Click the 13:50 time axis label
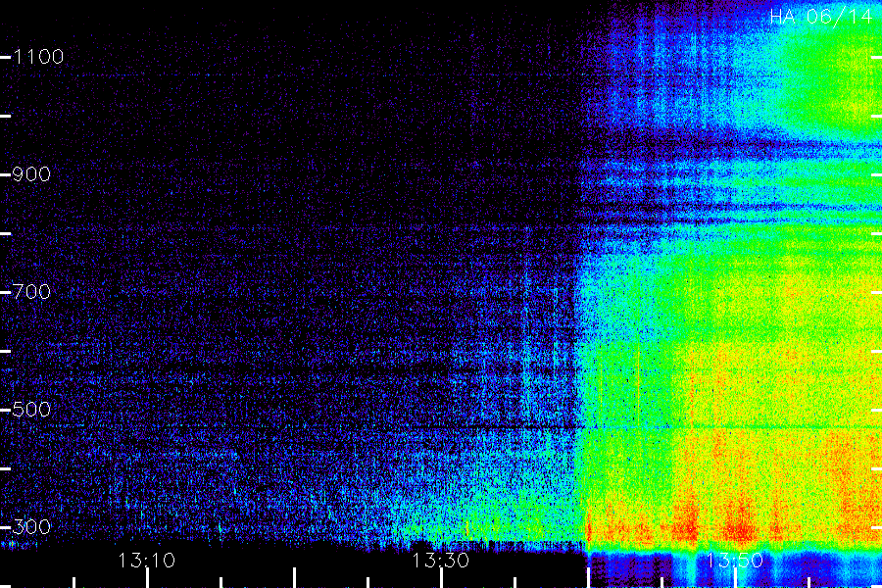This screenshot has width=882, height=588. click(x=734, y=561)
